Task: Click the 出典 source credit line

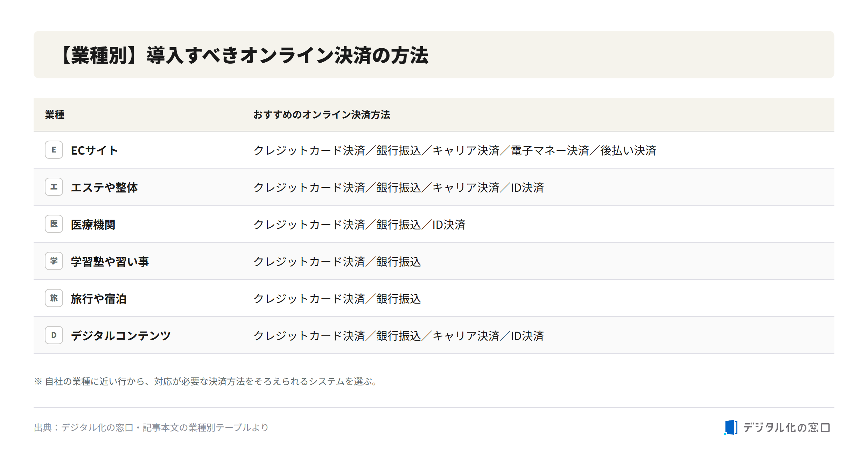Action: [x=151, y=427]
